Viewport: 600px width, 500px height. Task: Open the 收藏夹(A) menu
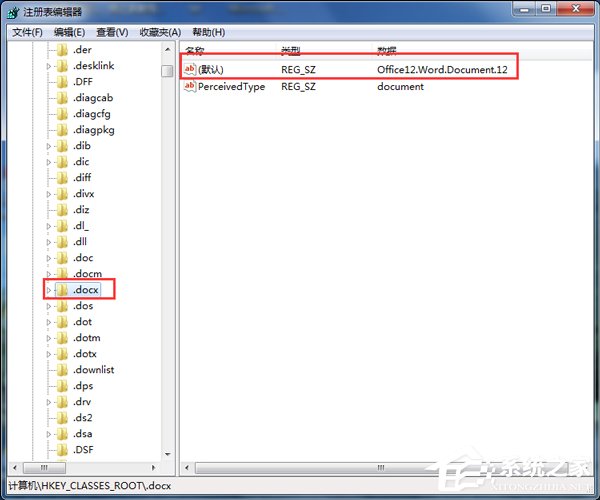coord(160,33)
